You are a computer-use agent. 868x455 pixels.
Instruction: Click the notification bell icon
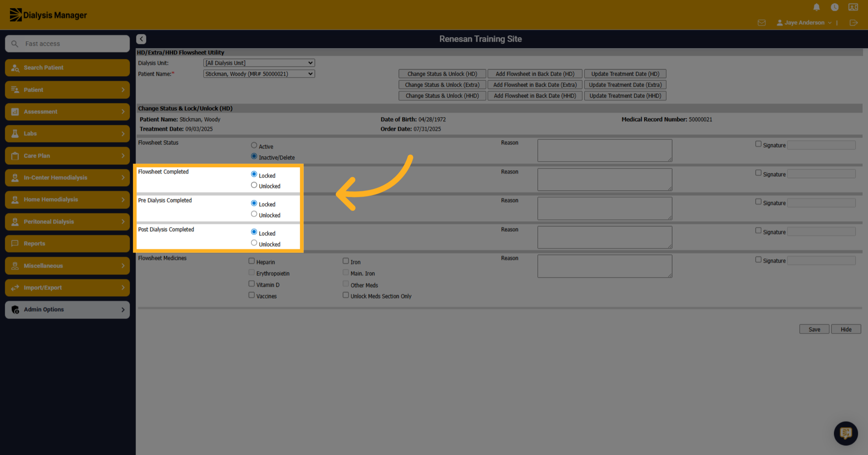point(816,7)
